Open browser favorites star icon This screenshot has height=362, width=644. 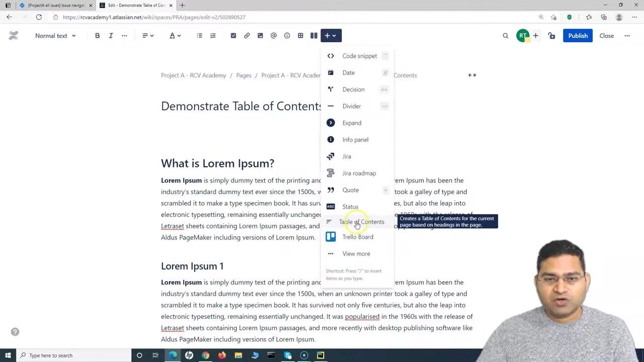(x=589, y=17)
